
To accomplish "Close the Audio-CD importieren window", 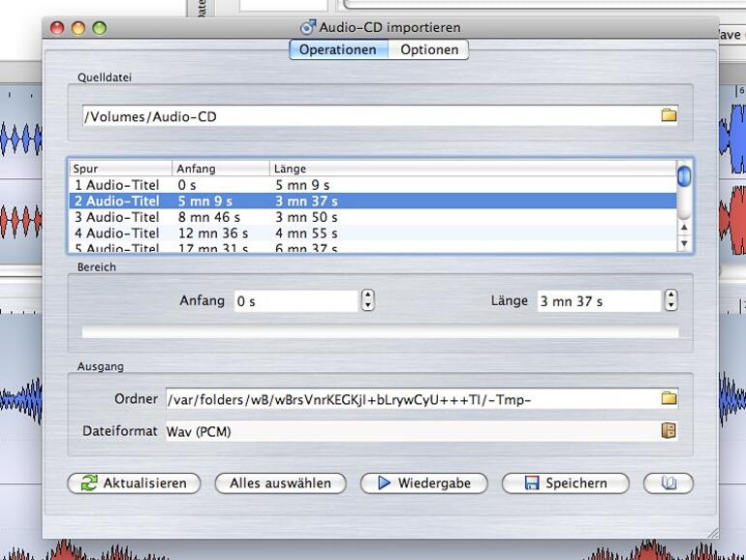I will [57, 27].
